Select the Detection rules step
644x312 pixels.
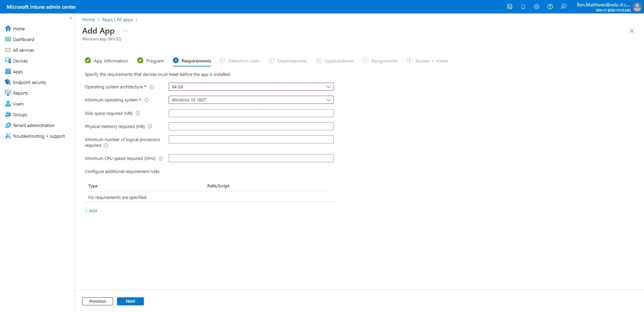coord(239,61)
